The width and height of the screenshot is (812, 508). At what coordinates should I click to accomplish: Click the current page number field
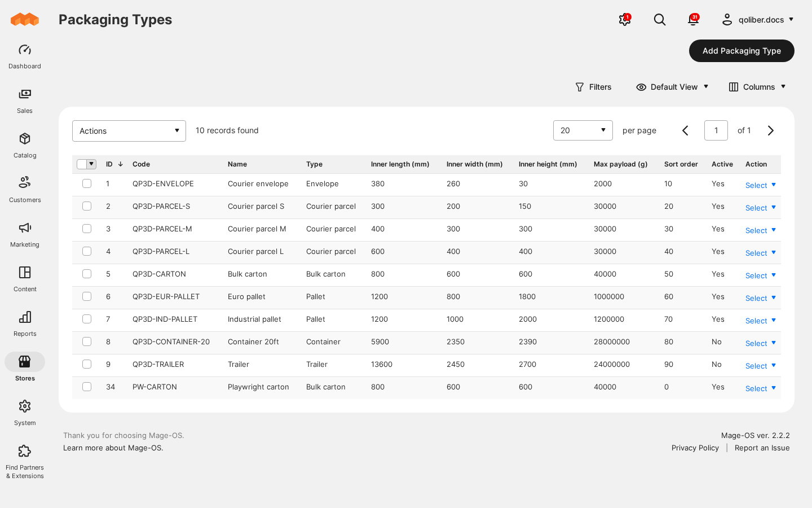[x=716, y=130]
